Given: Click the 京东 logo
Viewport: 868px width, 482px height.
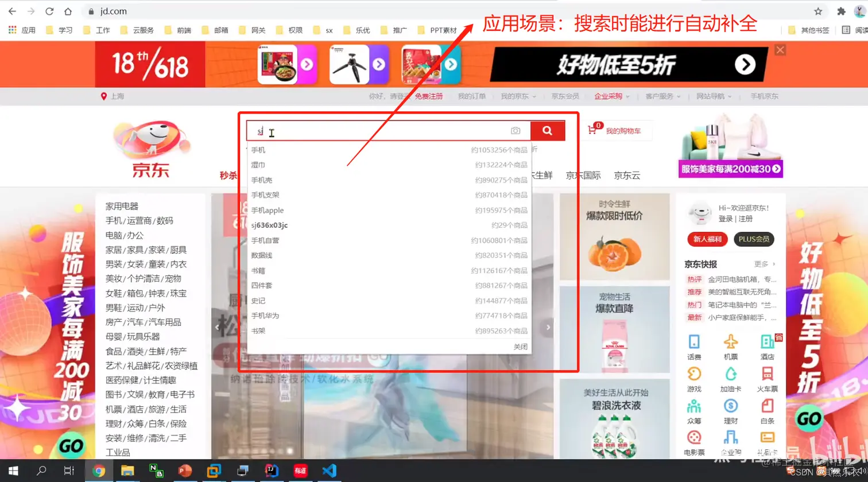Looking at the screenshot, I should [x=150, y=149].
